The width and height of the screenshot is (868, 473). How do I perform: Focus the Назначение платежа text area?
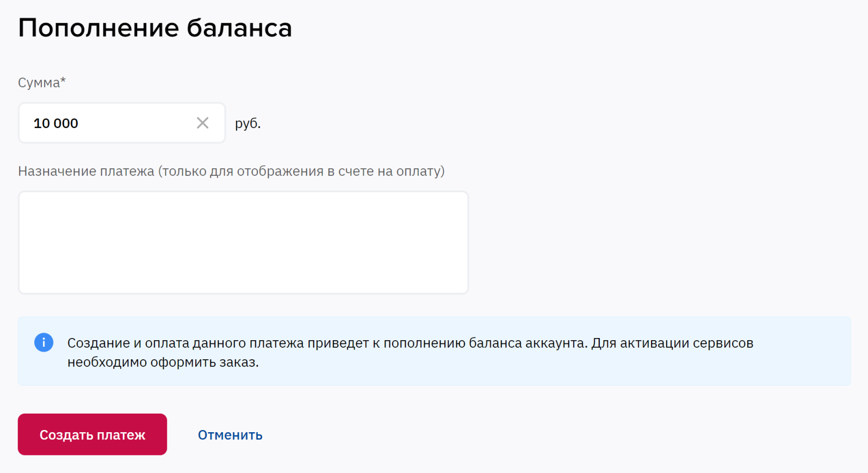pos(243,242)
